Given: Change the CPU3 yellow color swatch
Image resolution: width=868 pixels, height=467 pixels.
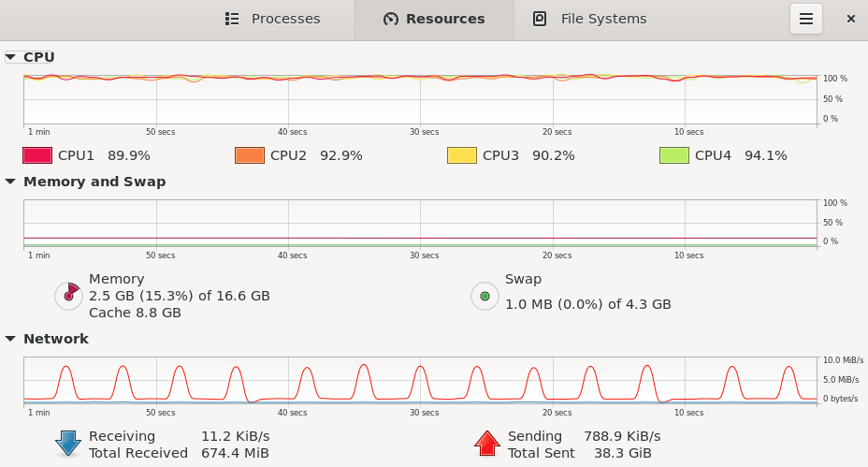Looking at the screenshot, I should [x=461, y=155].
